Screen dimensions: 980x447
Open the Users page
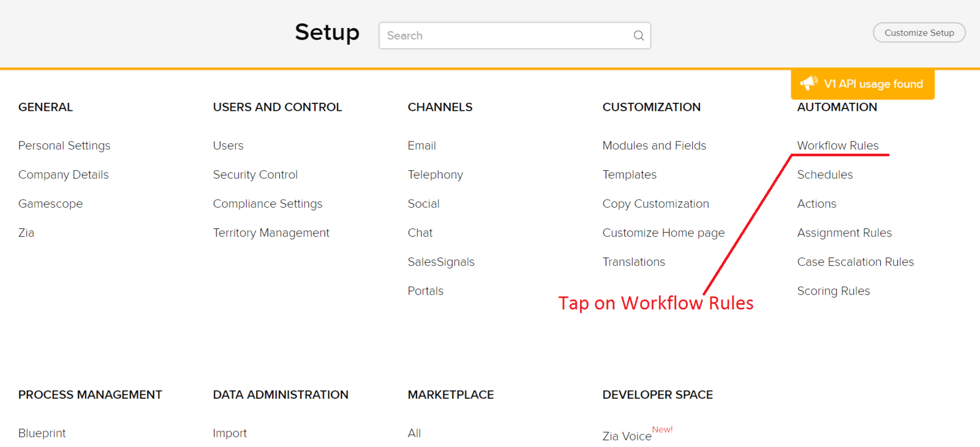click(x=228, y=146)
